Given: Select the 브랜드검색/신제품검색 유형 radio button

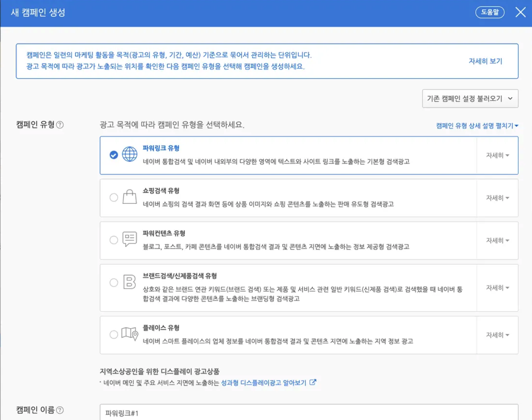Looking at the screenshot, I should coord(114,283).
